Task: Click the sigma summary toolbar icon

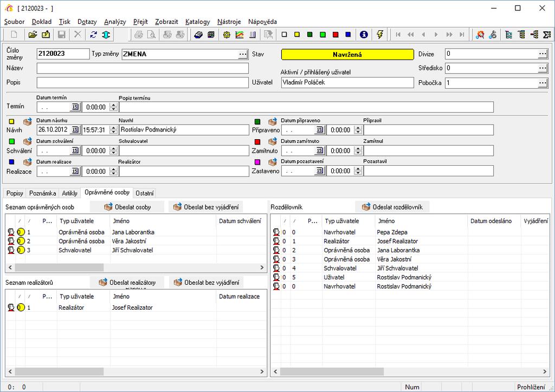Action: 547,34
